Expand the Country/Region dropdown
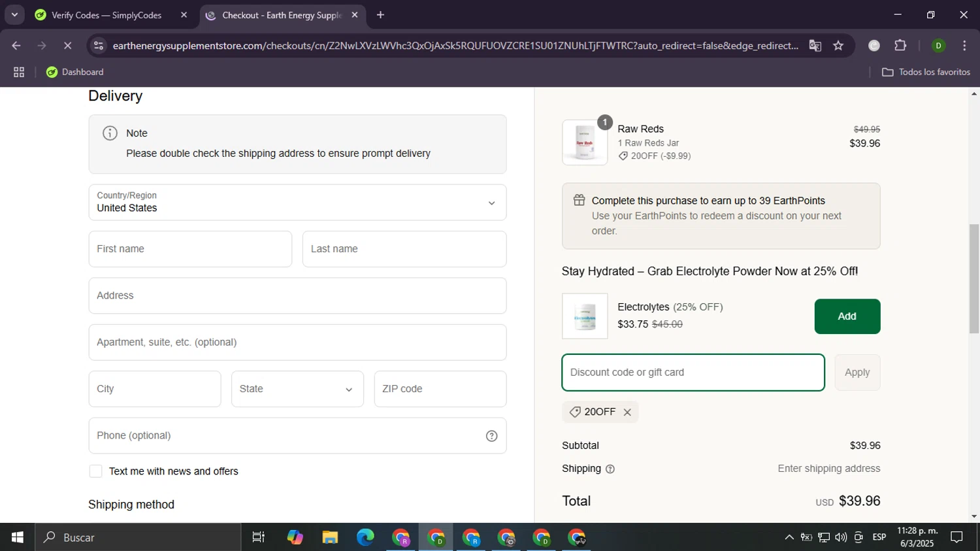The width and height of the screenshot is (980, 551). pyautogui.click(x=297, y=202)
